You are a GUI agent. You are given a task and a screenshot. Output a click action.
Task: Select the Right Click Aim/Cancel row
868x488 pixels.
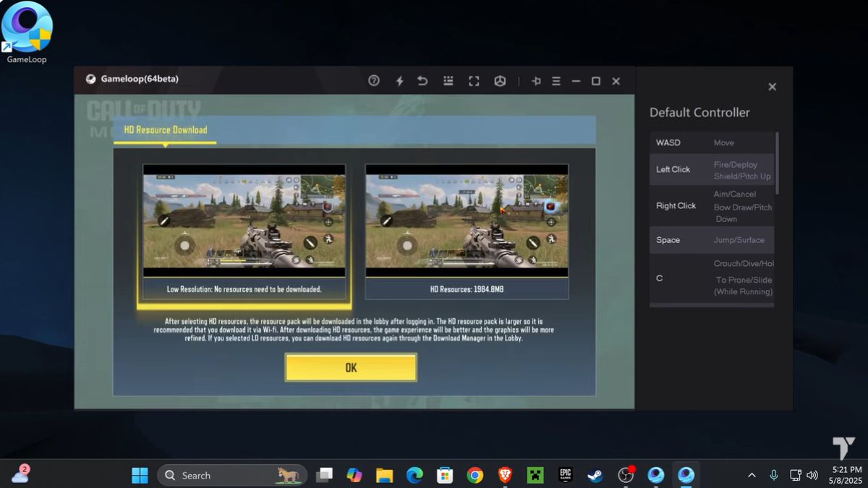coord(712,206)
